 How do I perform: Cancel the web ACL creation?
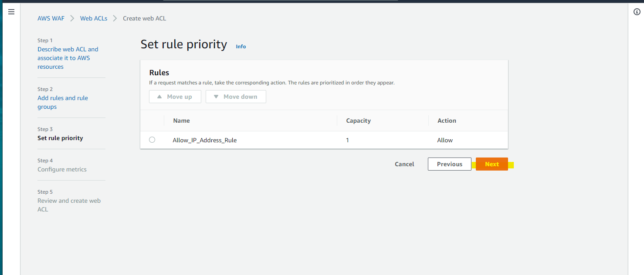click(404, 164)
